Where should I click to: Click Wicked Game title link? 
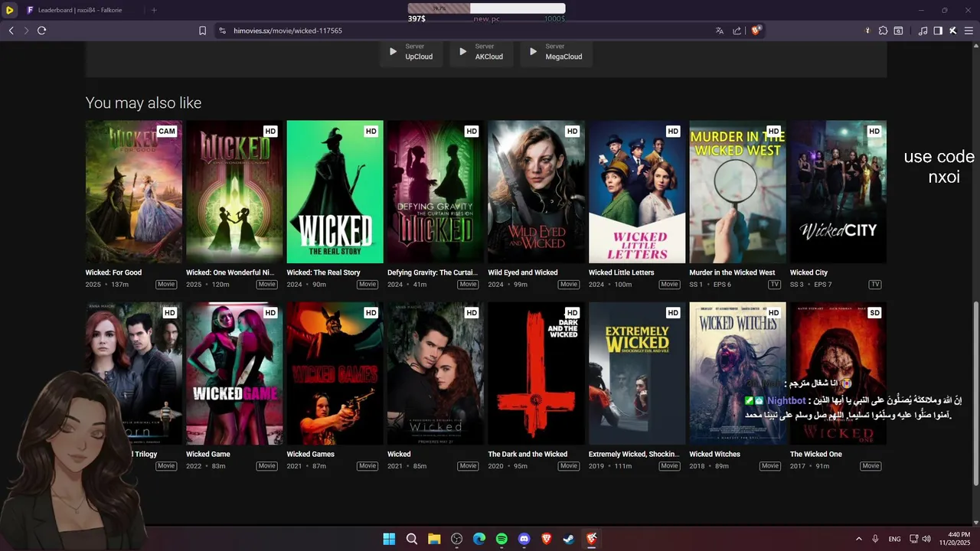(x=208, y=454)
